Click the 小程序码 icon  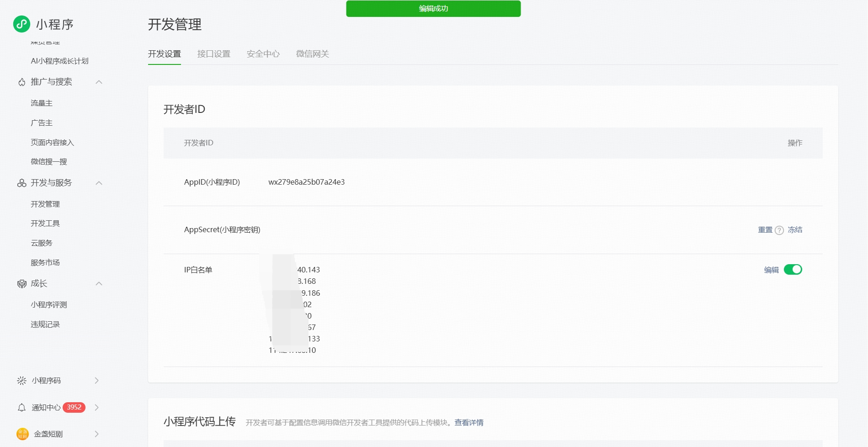(x=21, y=381)
